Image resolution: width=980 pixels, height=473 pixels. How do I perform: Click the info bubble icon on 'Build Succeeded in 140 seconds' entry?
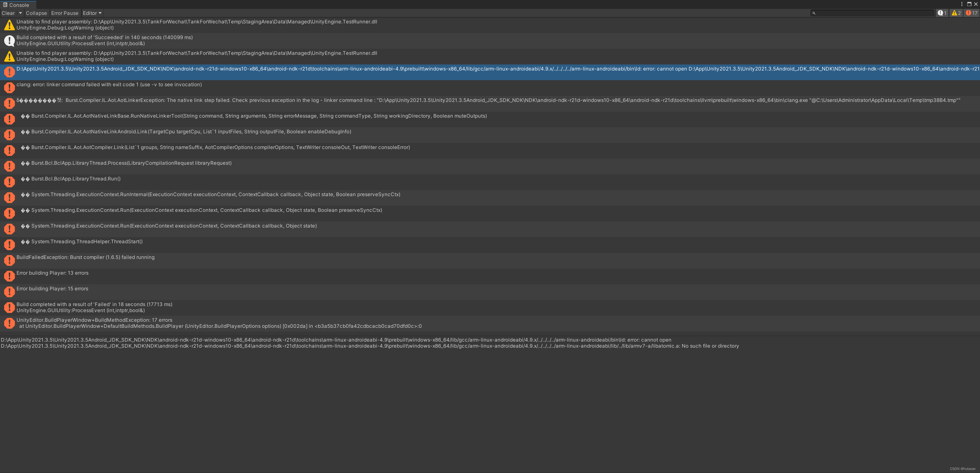(x=9, y=40)
